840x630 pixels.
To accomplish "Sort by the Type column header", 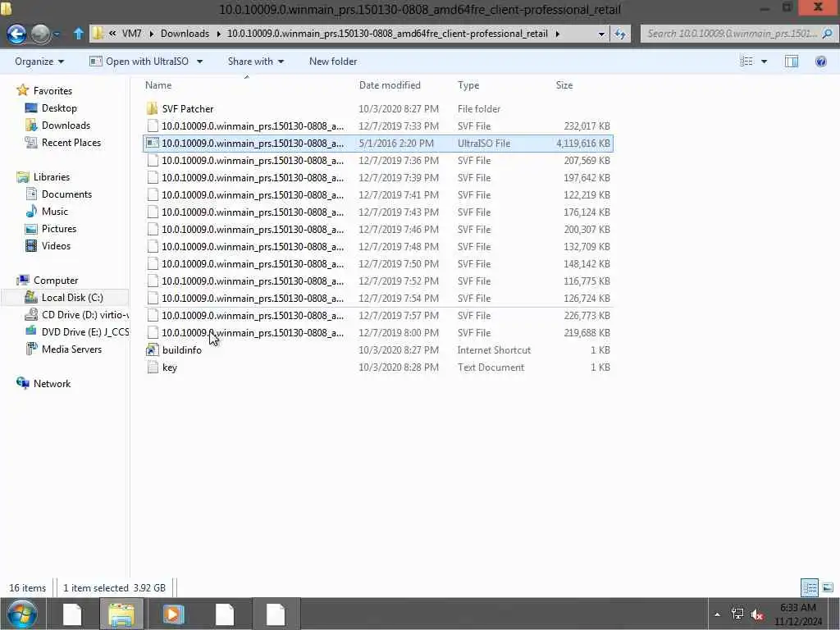I will tap(468, 85).
